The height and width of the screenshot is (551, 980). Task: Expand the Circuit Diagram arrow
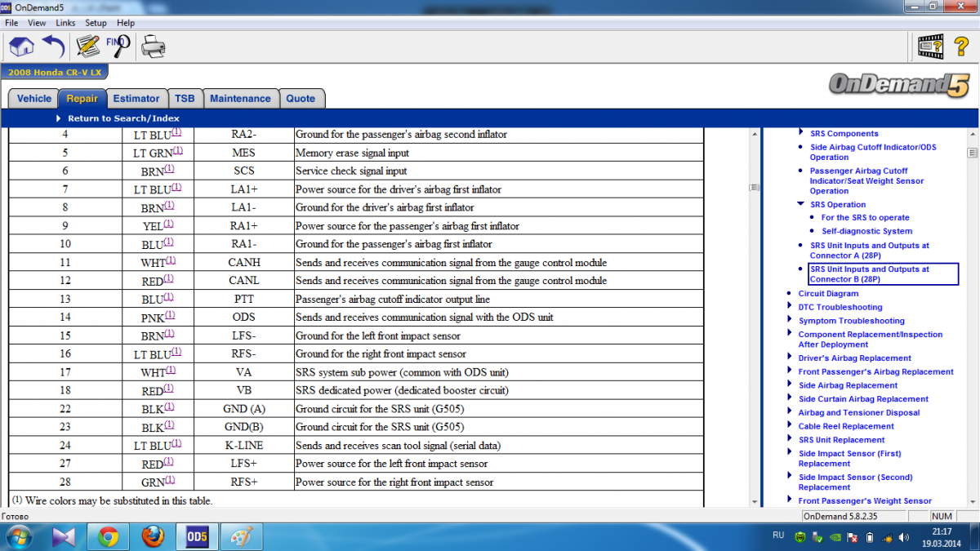click(790, 293)
